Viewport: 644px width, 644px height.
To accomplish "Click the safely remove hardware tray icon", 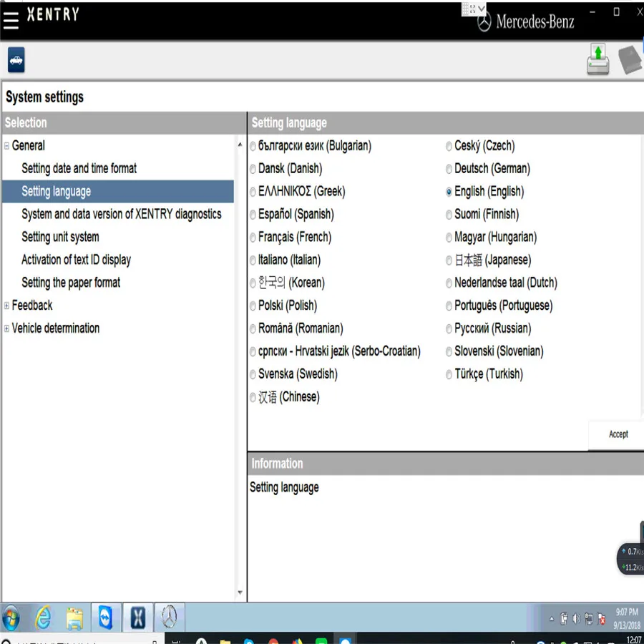I will point(564,618).
